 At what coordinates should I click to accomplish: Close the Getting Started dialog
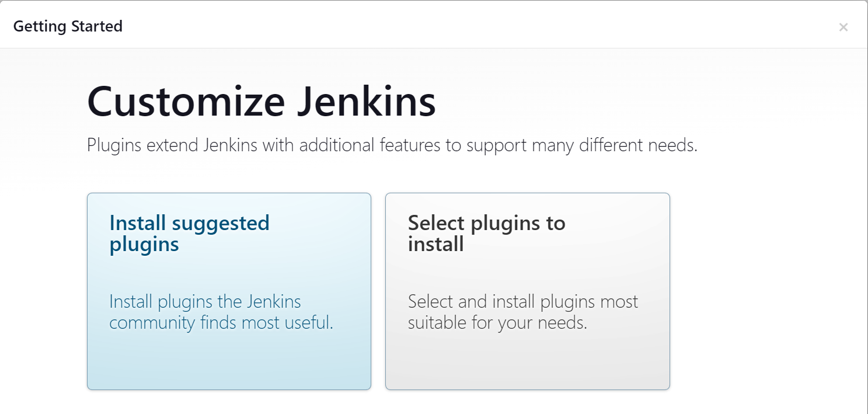(x=843, y=27)
